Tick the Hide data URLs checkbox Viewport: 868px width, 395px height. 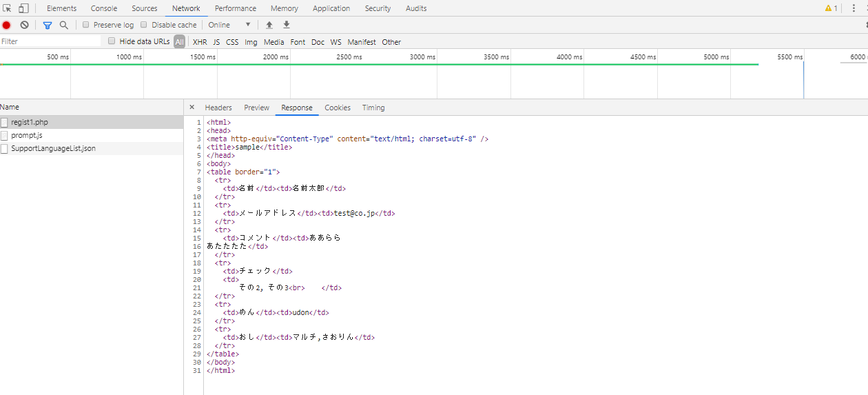(112, 41)
